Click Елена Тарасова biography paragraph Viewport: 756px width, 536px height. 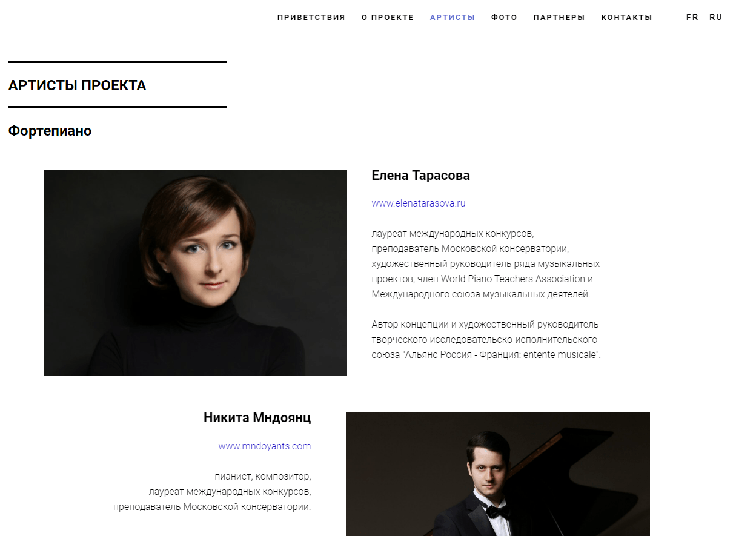click(x=486, y=264)
